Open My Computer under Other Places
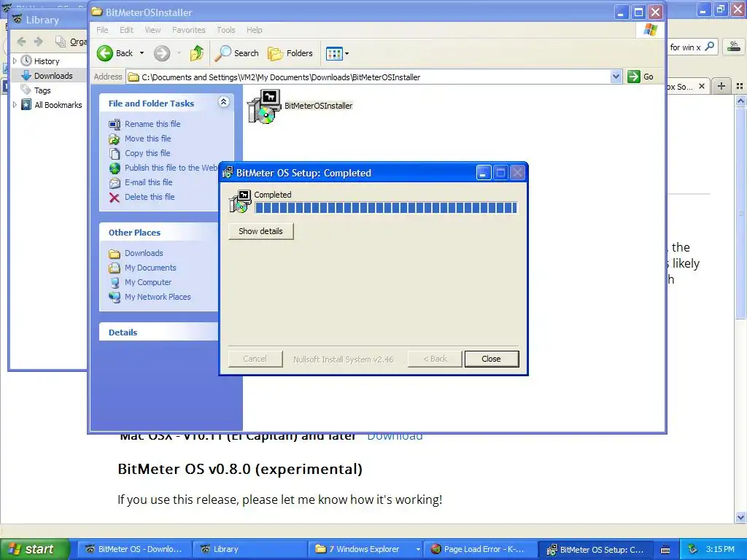Screen dimensions: 747x560 point(148,282)
